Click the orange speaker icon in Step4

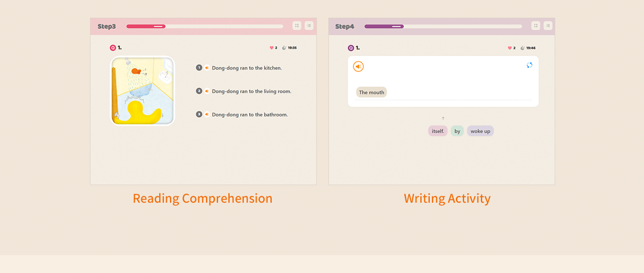click(x=358, y=67)
